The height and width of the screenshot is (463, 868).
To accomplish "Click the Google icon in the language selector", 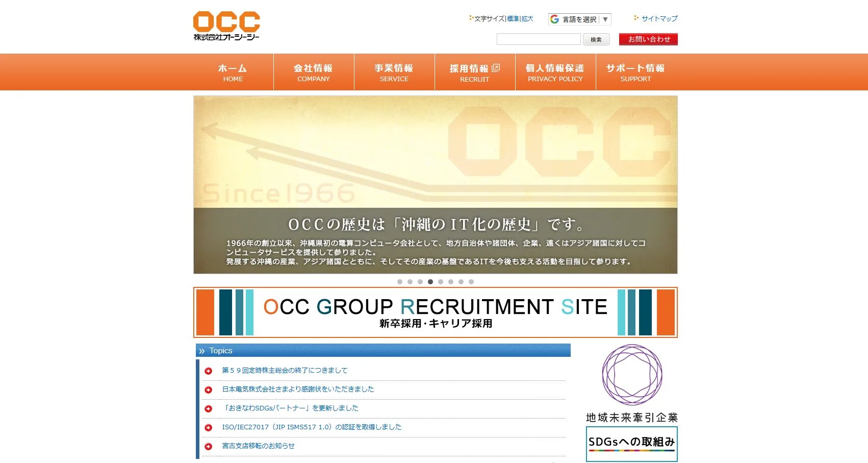I will [554, 19].
